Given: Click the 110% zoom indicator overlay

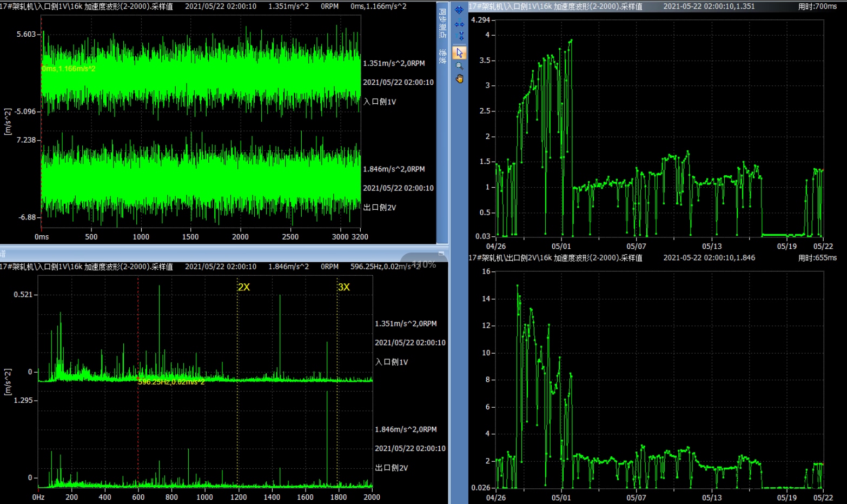Looking at the screenshot, I should tap(423, 264).
